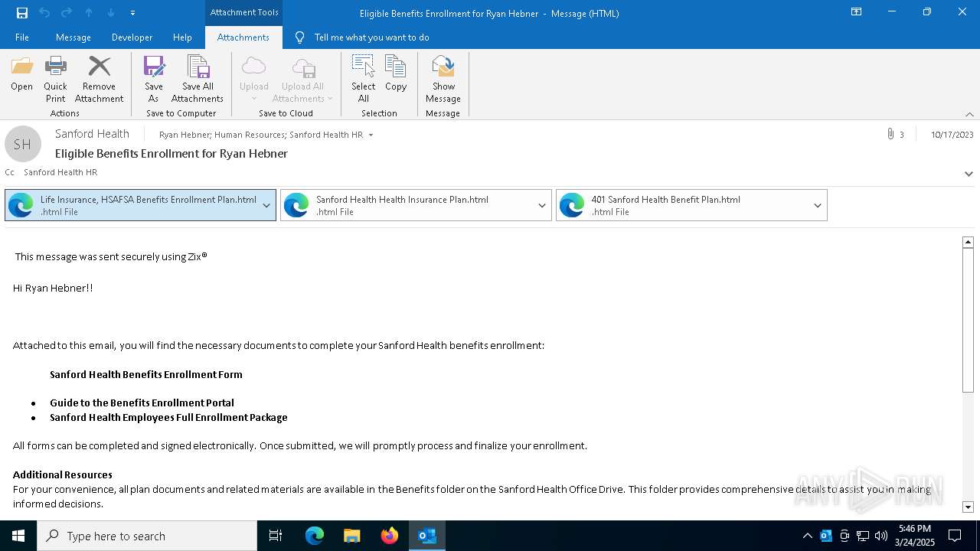Screen dimensions: 980x551
Task: Click the Sanford Health sender name
Action: (x=92, y=134)
